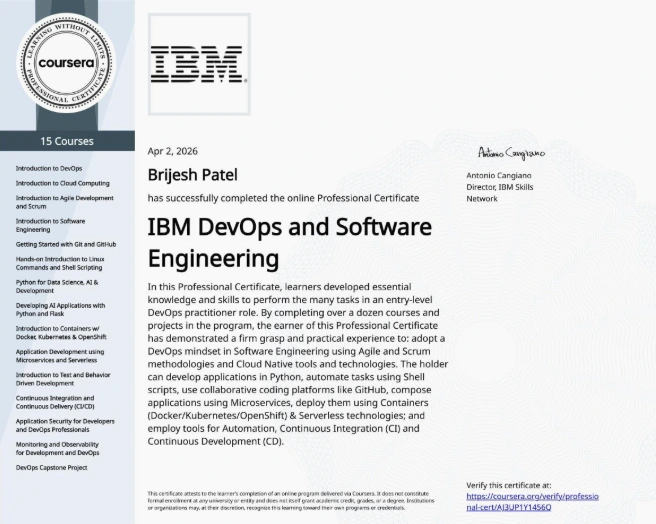Select 'Introduction to Agile Development and Scrum'
The height and width of the screenshot is (524, 656).
(64, 202)
